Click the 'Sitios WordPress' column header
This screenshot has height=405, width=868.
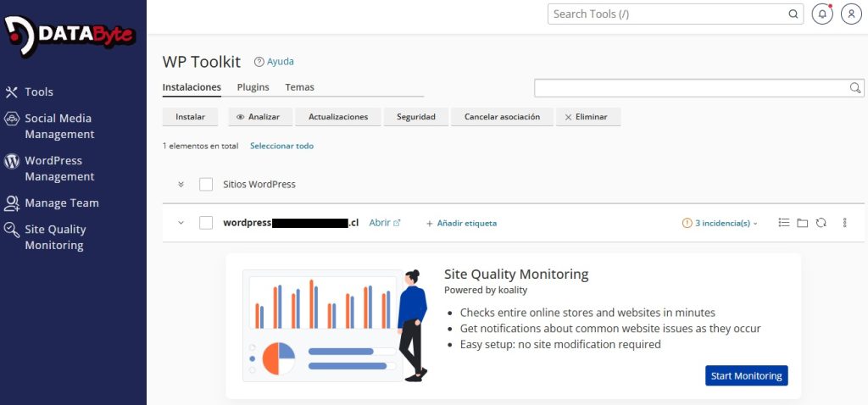coord(259,184)
